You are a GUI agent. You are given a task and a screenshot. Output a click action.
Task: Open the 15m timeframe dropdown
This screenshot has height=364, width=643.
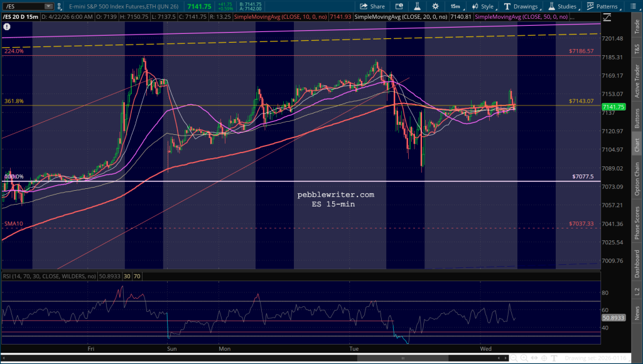455,6
